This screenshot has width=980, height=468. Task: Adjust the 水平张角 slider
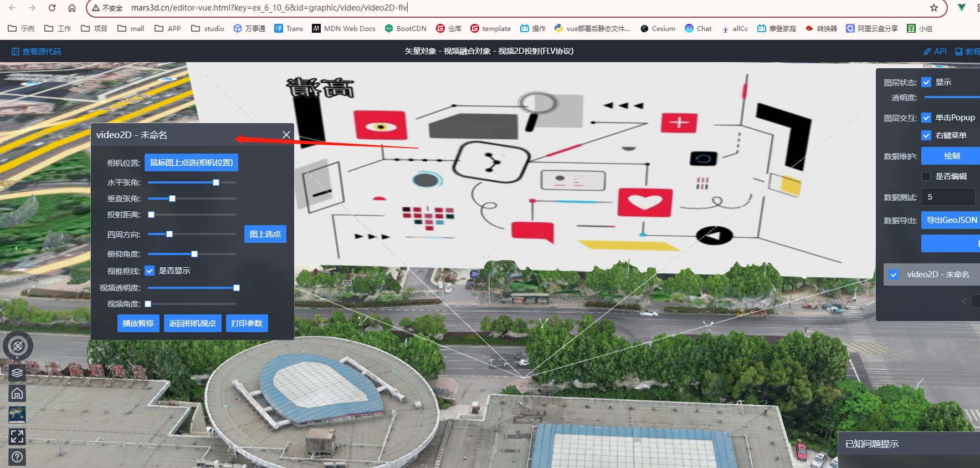[x=192, y=182]
